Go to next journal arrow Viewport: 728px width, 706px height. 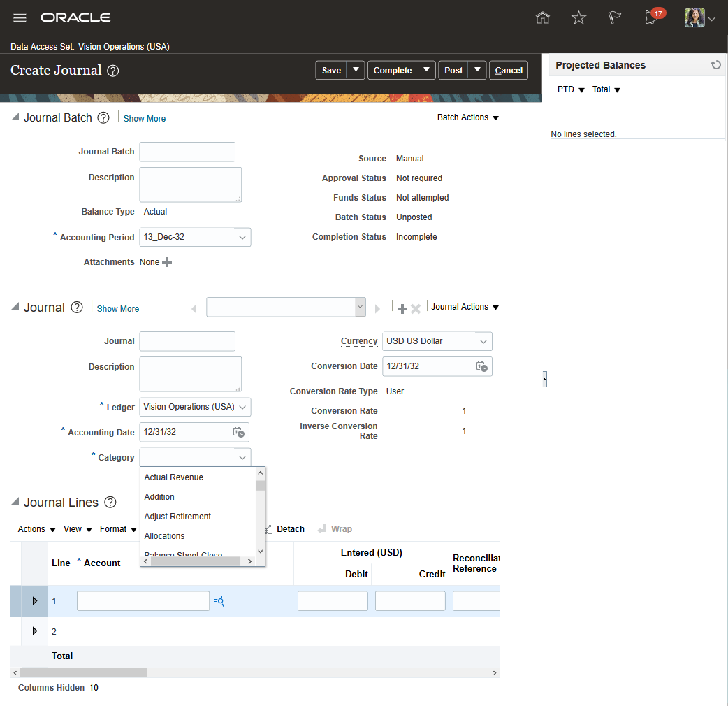(x=377, y=308)
